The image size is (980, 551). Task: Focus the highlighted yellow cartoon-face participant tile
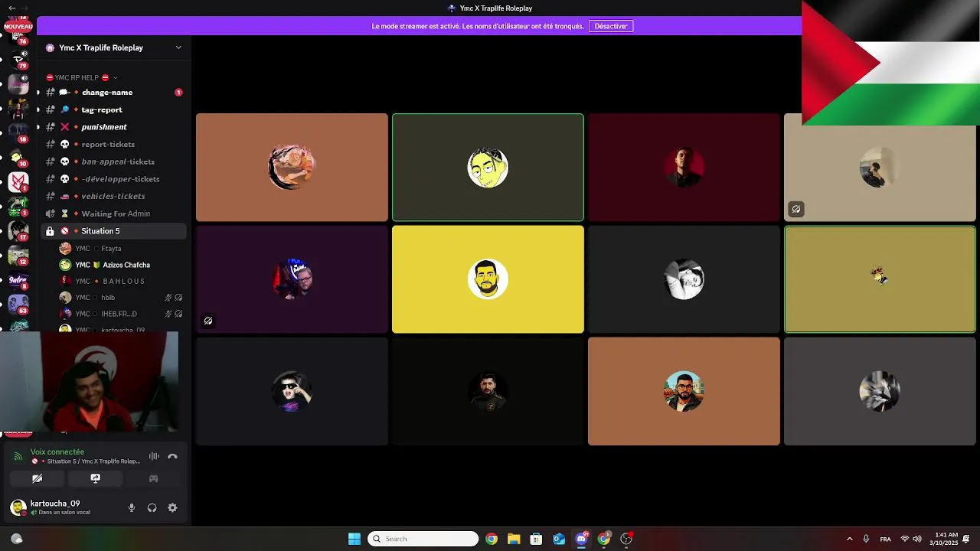[488, 167]
